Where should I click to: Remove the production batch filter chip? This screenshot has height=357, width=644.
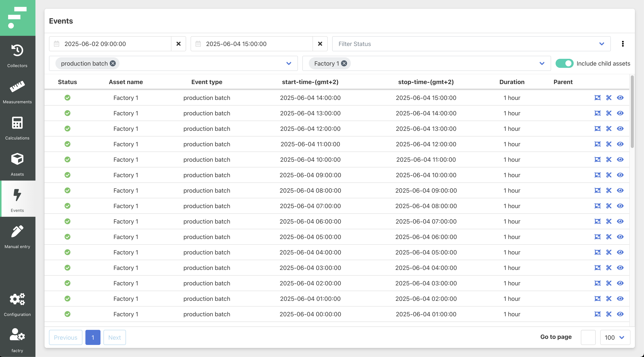coord(113,64)
